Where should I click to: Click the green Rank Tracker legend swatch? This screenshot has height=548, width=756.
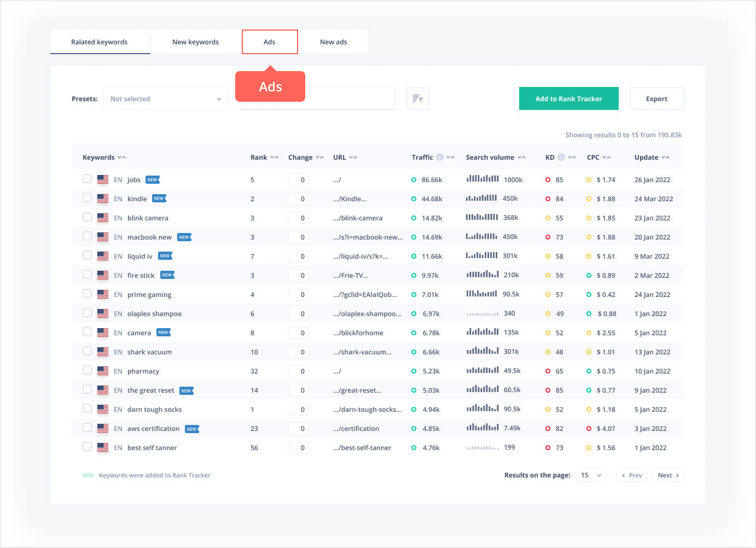click(x=88, y=475)
